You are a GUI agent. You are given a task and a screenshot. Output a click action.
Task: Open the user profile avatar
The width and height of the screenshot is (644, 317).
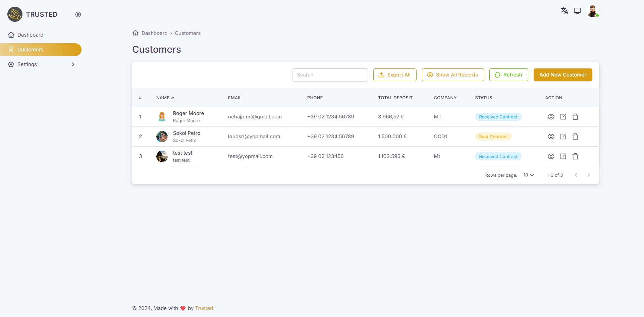[593, 11]
